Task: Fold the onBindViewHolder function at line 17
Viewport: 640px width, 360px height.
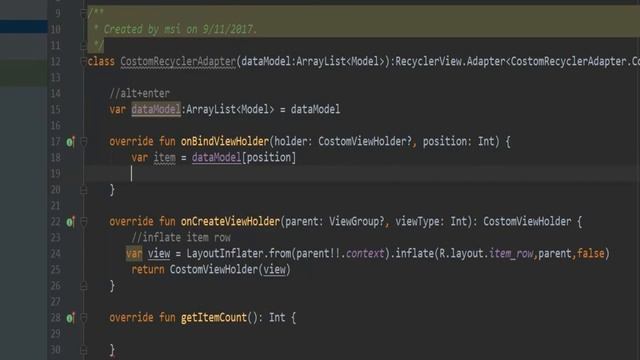Action: pos(84,142)
